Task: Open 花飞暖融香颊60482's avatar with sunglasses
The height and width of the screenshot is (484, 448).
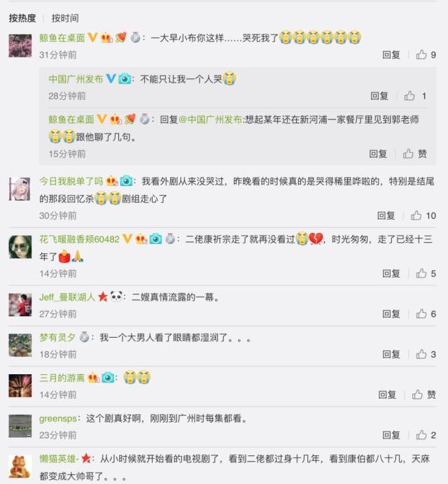Action: tap(20, 247)
